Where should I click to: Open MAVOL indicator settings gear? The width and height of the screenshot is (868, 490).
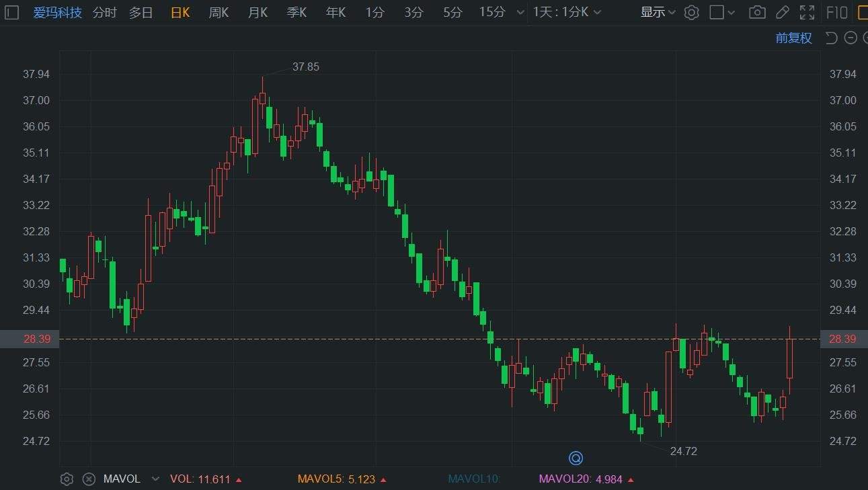(67, 479)
